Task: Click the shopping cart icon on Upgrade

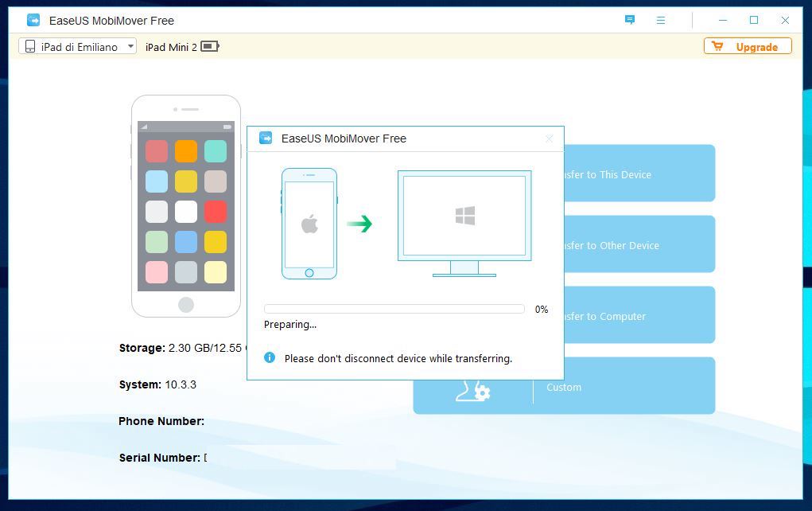Action: pyautogui.click(x=717, y=47)
